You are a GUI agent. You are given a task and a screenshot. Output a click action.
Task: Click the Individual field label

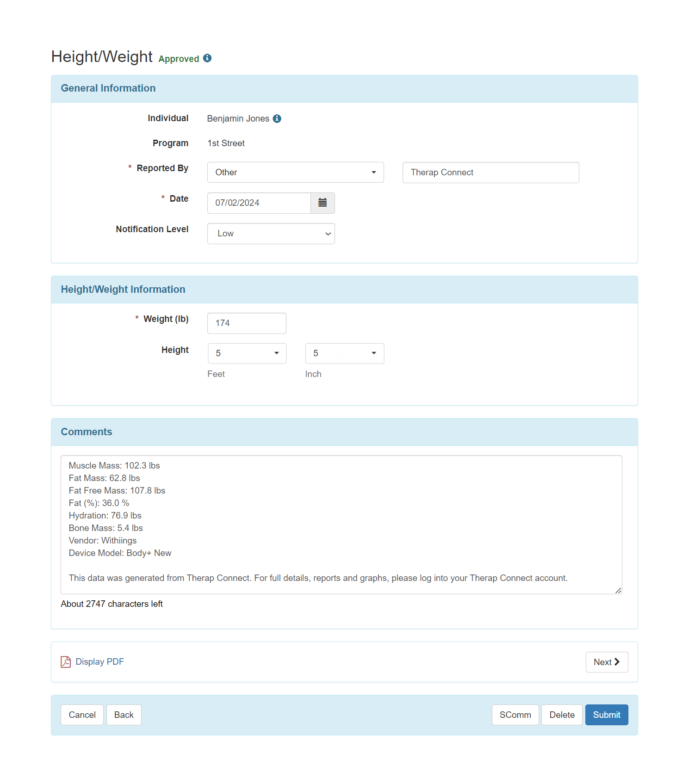[x=168, y=118]
